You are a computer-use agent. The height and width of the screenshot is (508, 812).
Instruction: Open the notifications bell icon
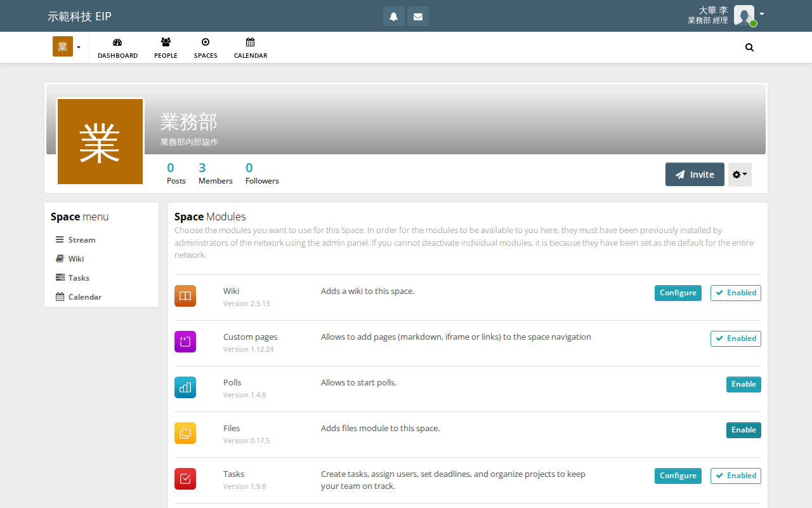coord(394,17)
